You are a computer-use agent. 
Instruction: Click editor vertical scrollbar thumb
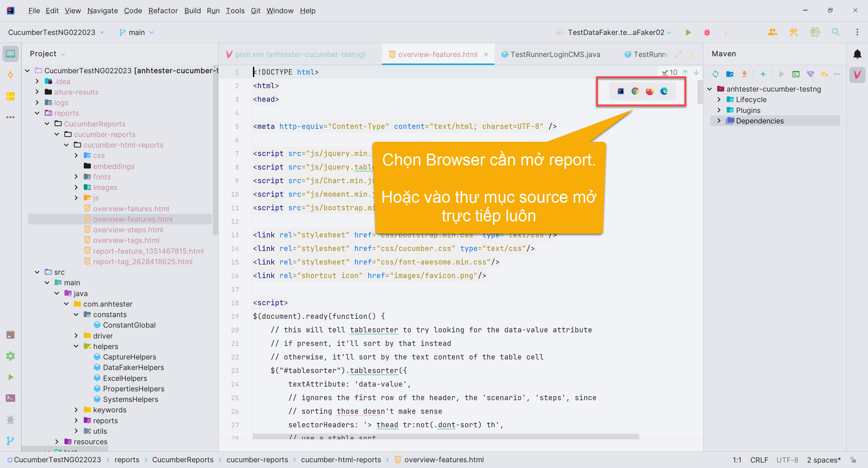(701, 92)
